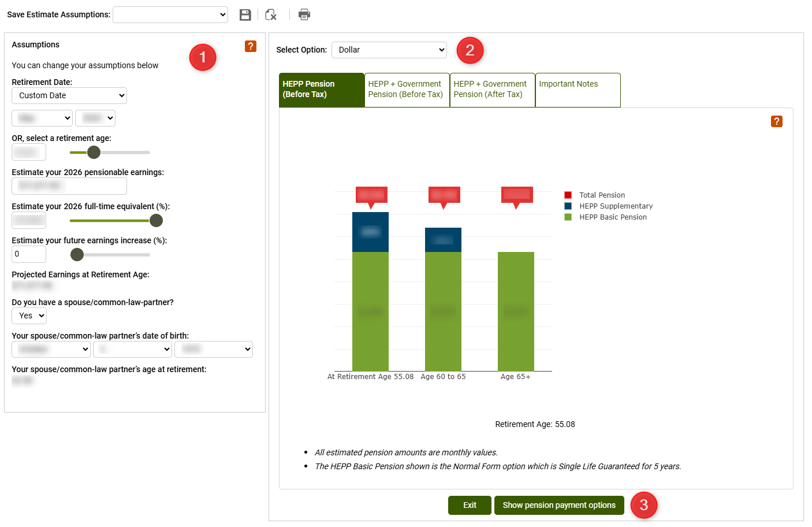Open spouse birth year dropdown
Screen dimensions: 812x527
[x=214, y=350]
